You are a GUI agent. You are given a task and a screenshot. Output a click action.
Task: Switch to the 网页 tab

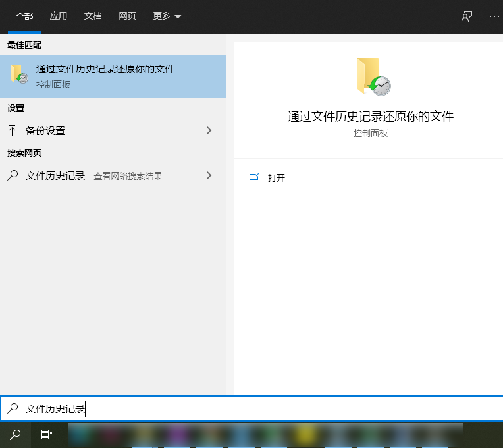click(x=127, y=16)
